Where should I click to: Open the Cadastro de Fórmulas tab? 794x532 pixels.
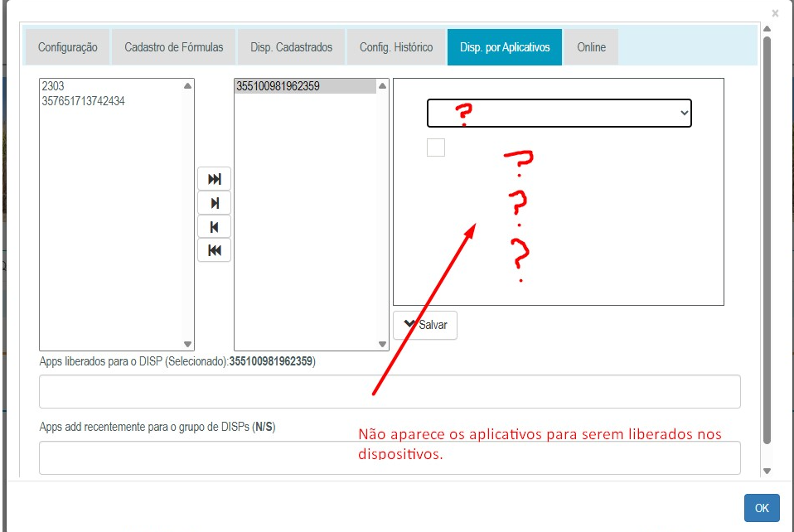point(174,47)
